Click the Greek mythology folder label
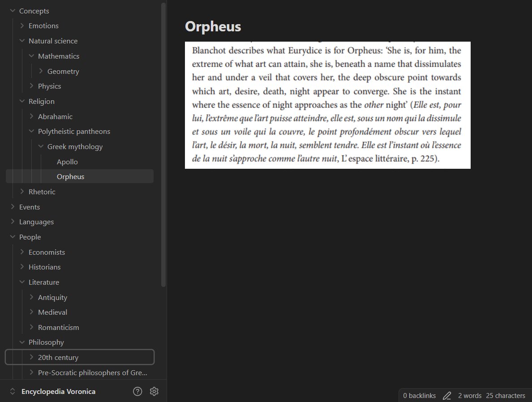The height and width of the screenshot is (402, 532). click(x=75, y=146)
